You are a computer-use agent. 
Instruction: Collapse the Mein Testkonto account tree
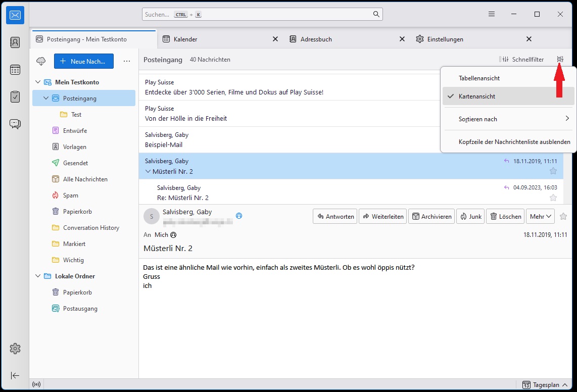38,82
